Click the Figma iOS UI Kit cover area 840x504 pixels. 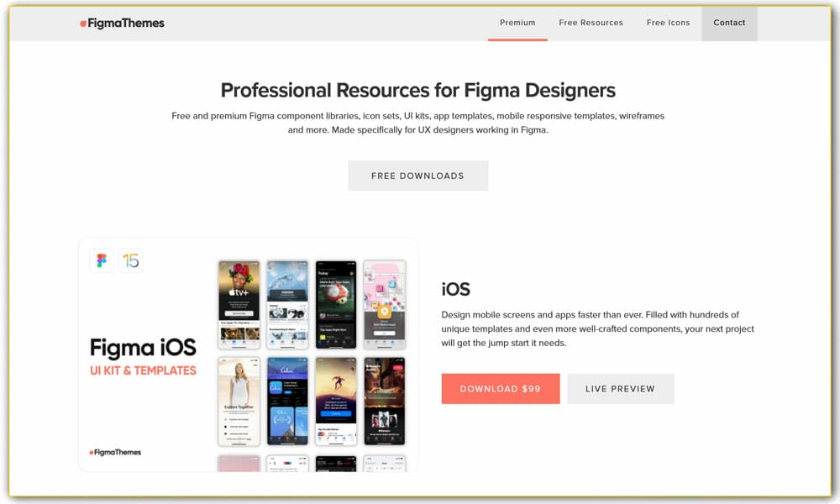(x=144, y=353)
